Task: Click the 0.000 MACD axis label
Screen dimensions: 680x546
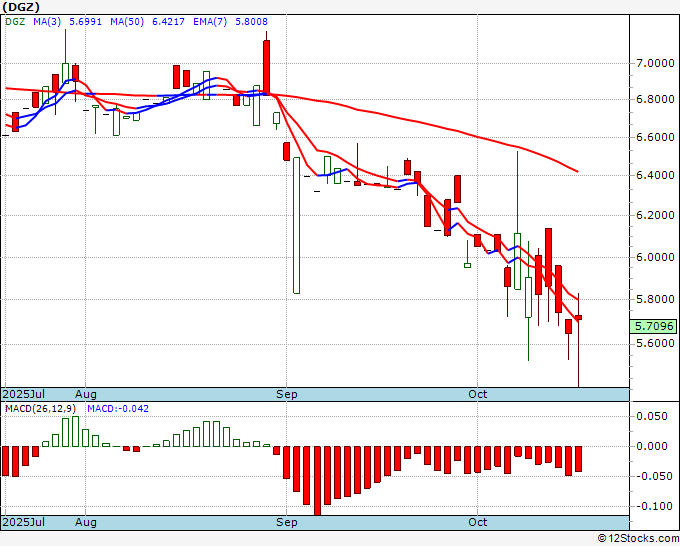Action: pyautogui.click(x=652, y=447)
